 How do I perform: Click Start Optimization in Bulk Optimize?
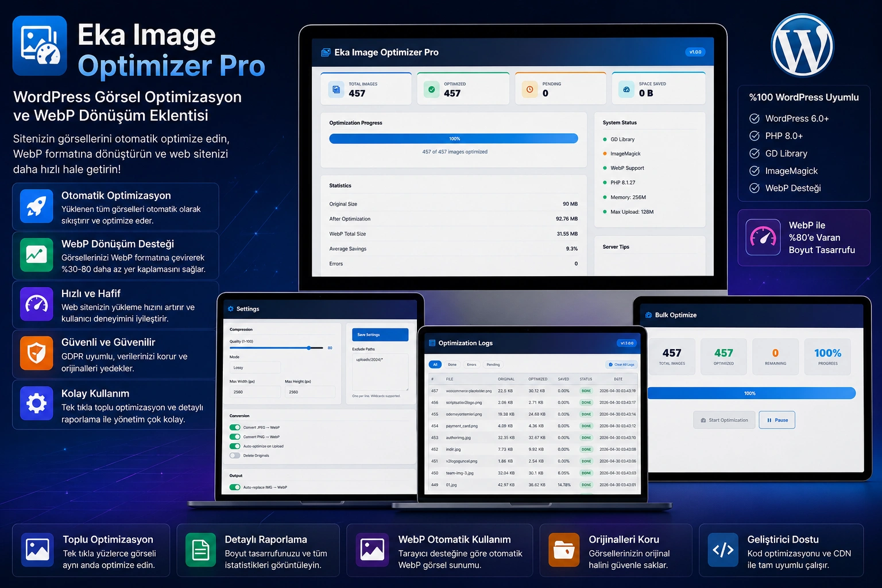724,420
